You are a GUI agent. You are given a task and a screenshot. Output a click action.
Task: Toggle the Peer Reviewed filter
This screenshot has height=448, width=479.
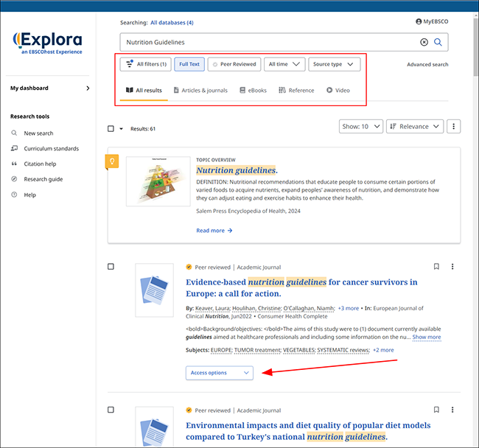pyautogui.click(x=234, y=64)
